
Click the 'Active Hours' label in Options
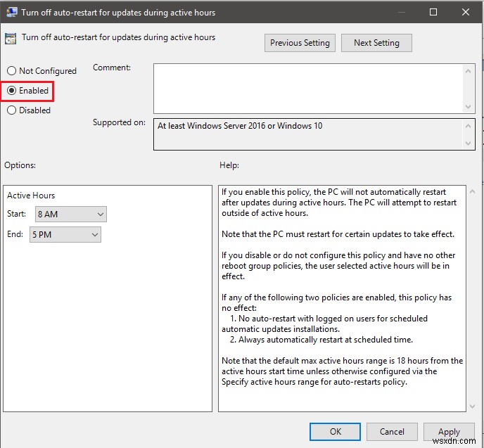pyautogui.click(x=31, y=196)
